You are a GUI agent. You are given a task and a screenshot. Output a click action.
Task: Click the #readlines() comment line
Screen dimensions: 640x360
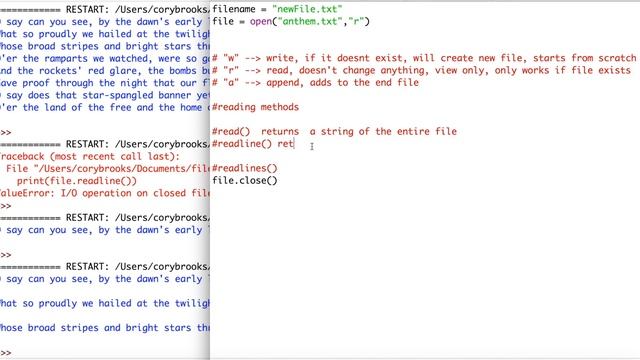tap(244, 168)
